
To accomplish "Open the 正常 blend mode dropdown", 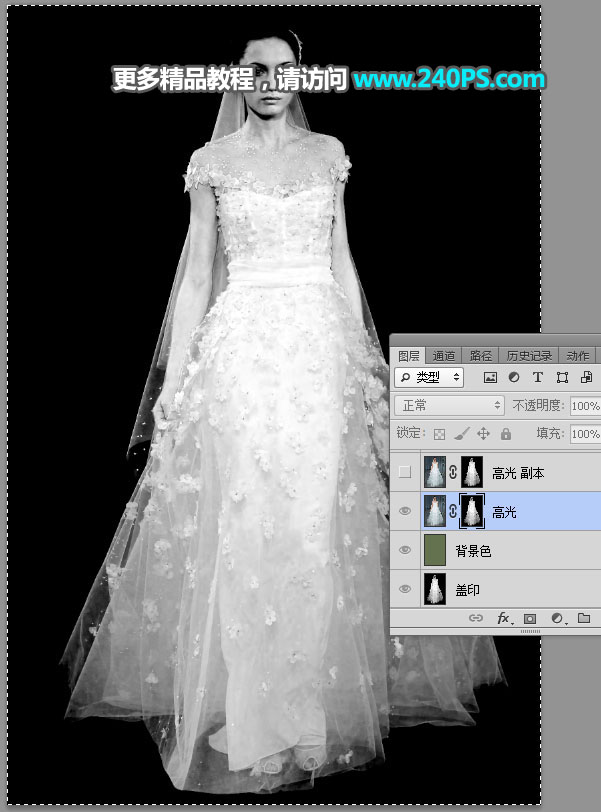I will pos(449,405).
